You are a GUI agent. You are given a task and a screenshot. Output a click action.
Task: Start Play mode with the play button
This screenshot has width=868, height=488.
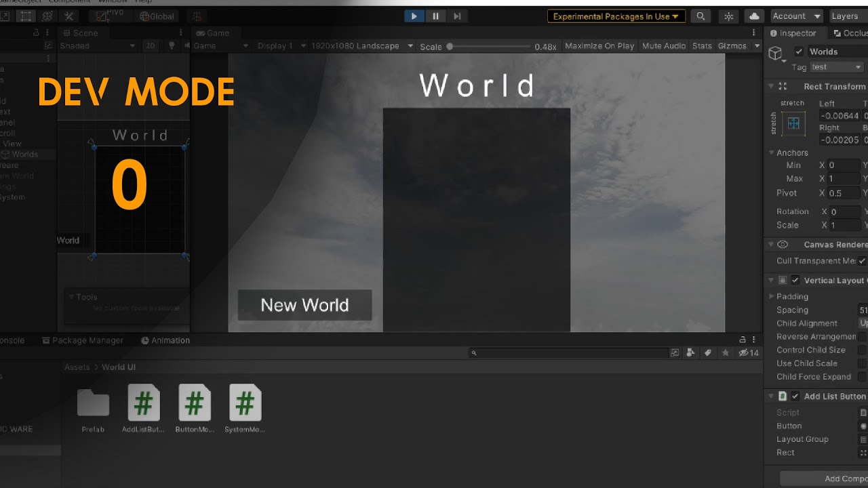[x=414, y=16]
